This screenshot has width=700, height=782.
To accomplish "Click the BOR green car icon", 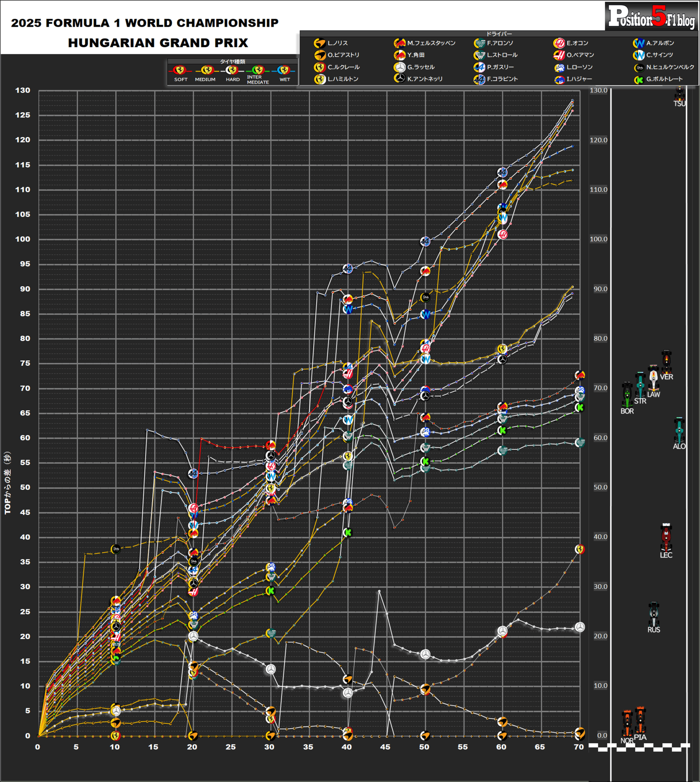I will pos(627,395).
